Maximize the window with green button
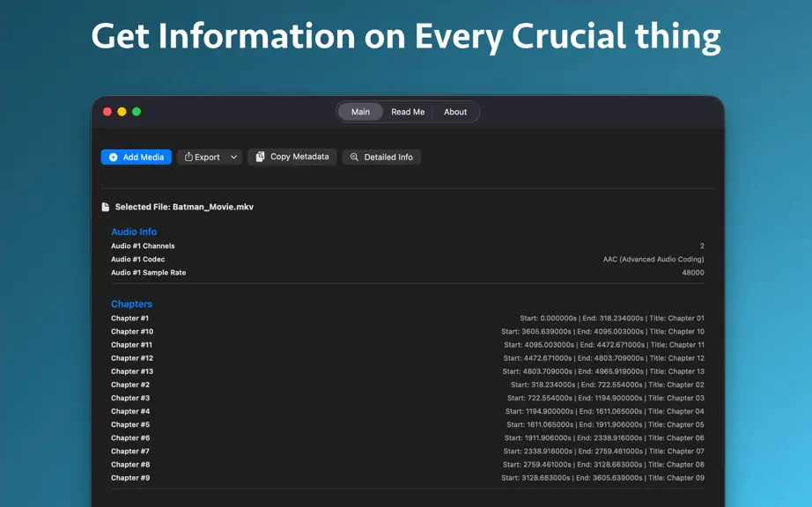The image size is (812, 507). tap(137, 112)
